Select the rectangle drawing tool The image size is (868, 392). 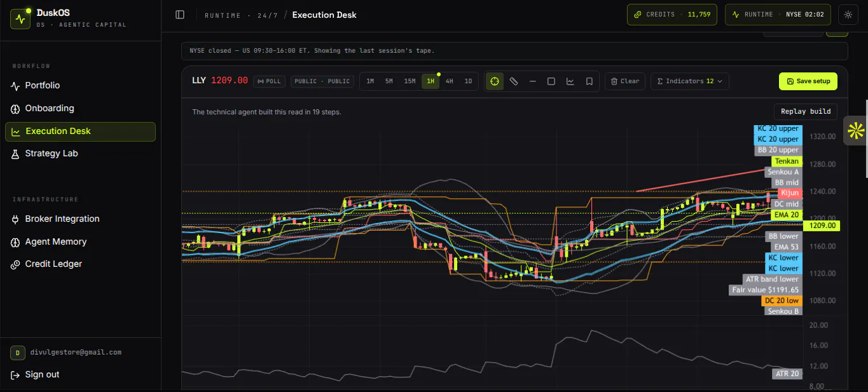551,81
